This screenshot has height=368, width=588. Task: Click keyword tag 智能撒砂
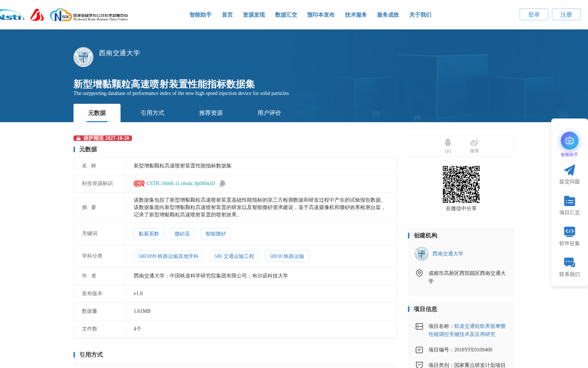pyautogui.click(x=216, y=234)
